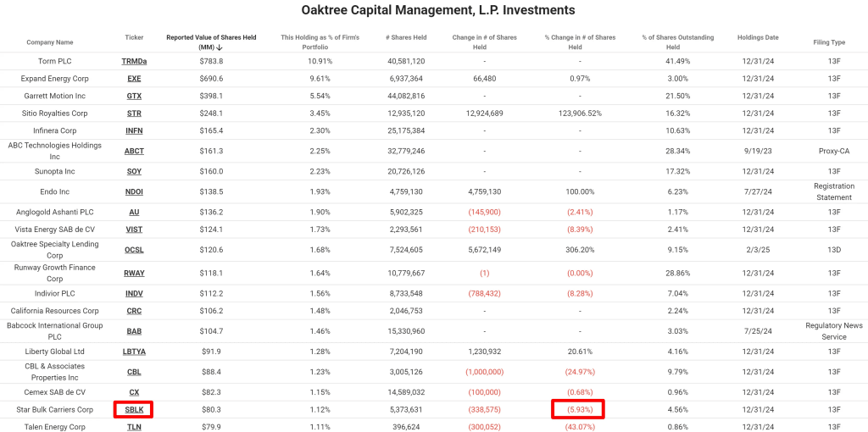868x432 pixels.
Task: Click the Company Name column header
Action: tap(50, 42)
